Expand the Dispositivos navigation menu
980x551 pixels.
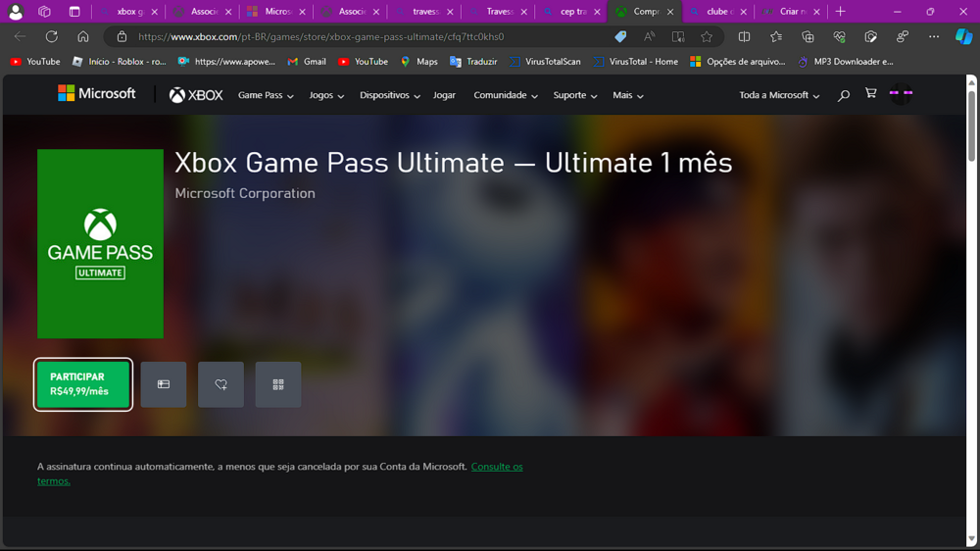(x=389, y=96)
